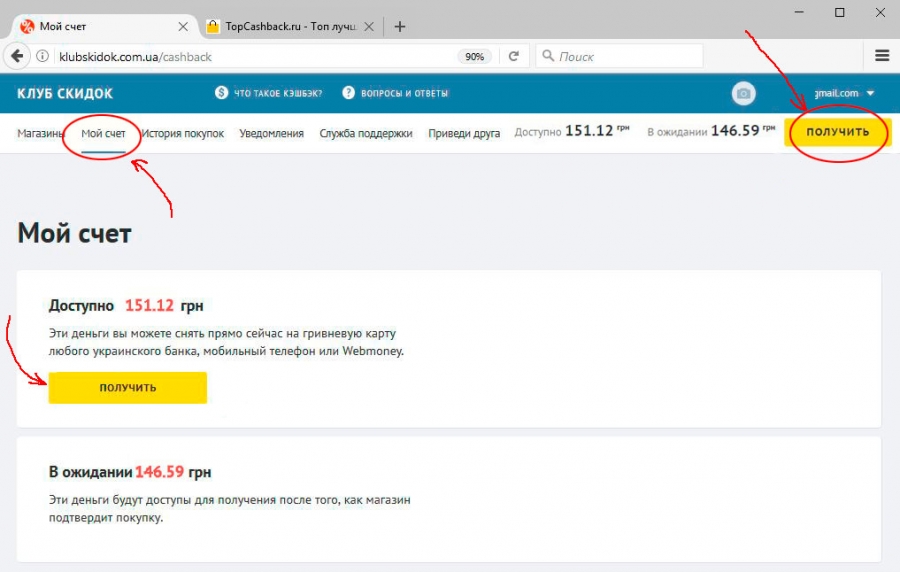
Task: Click red amount "151.12" in Доступно card
Action: click(149, 305)
